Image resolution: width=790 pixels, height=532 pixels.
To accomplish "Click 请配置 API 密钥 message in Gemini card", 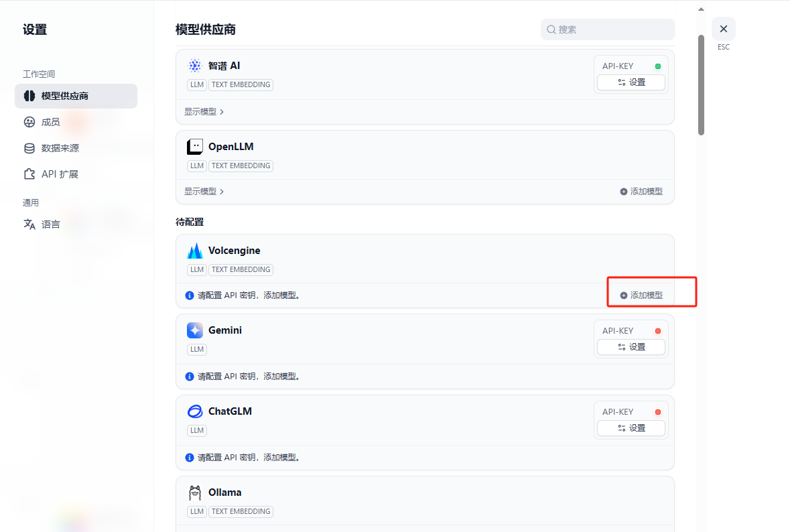I will 249,377.
